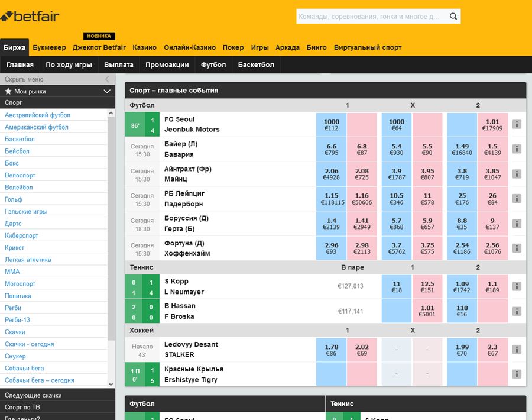Click Следующие скачки in sidebar
This screenshot has height=420, width=532.
click(x=33, y=395)
